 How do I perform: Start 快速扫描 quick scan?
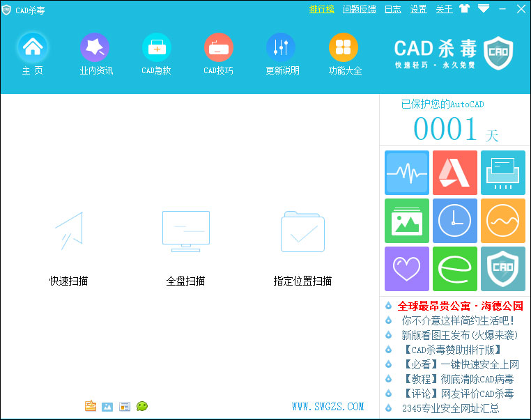[x=69, y=249]
